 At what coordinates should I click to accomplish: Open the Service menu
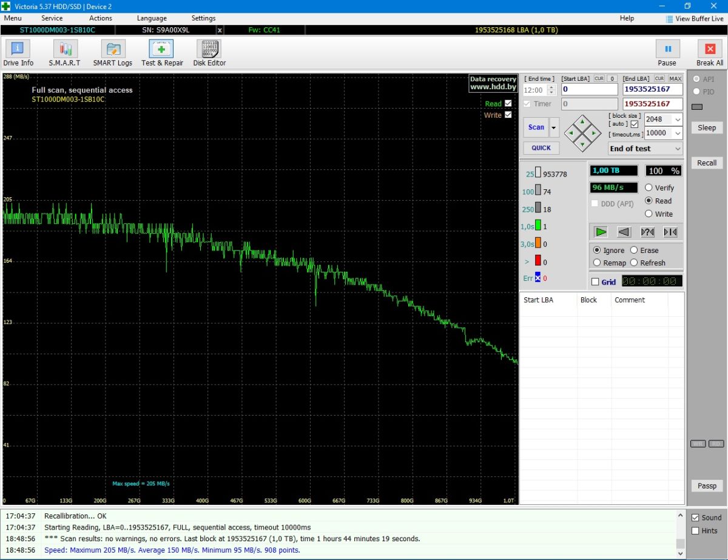(x=52, y=18)
